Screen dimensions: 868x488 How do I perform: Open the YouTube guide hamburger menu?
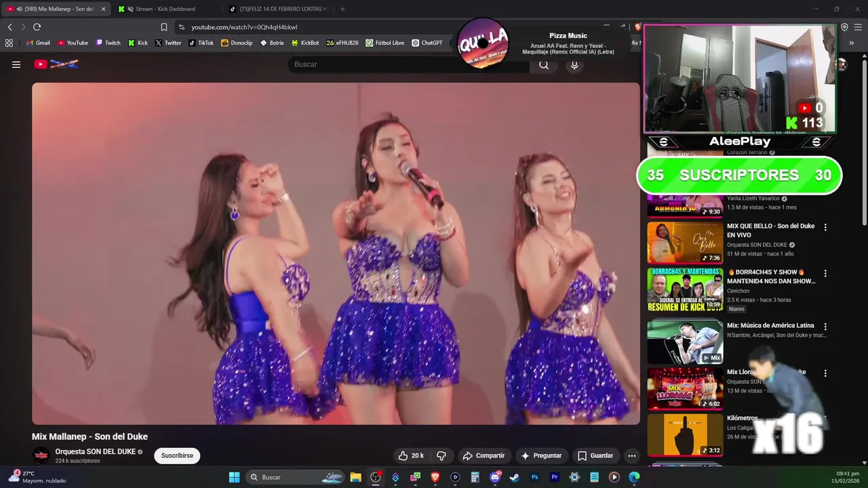coord(16,64)
